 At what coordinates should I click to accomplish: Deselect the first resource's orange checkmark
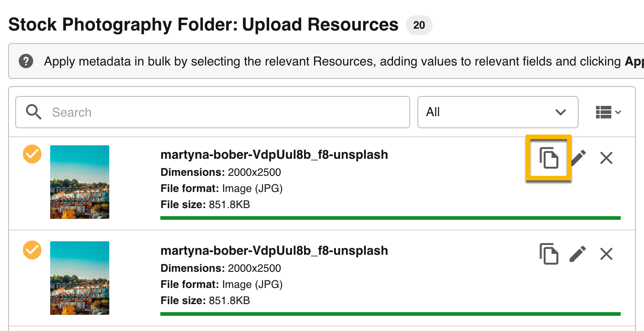(x=32, y=154)
